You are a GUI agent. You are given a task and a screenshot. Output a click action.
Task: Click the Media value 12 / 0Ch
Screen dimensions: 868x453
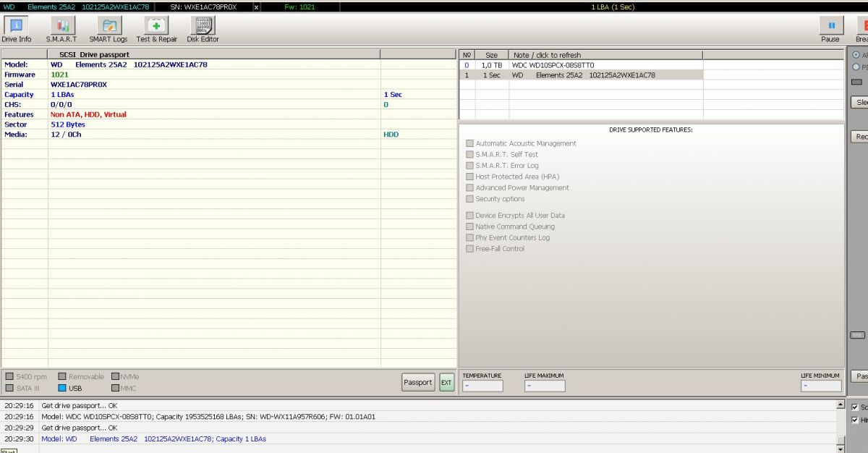pos(66,135)
